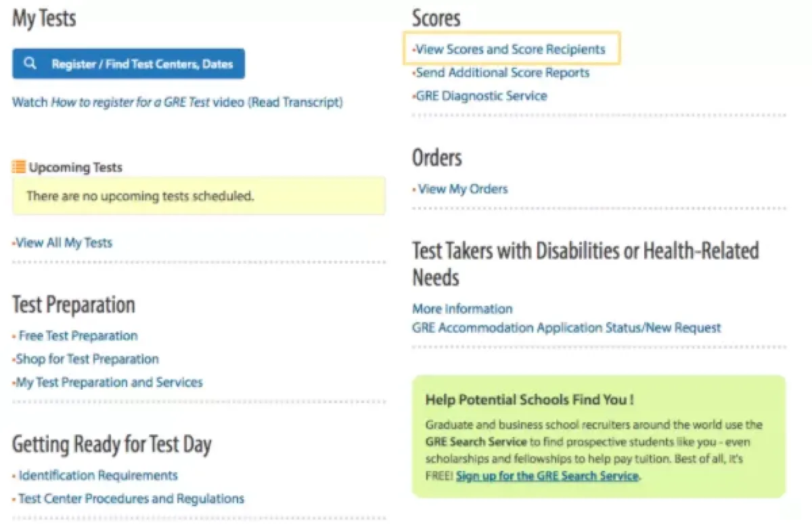Select Send Additional Score Reports

502,72
